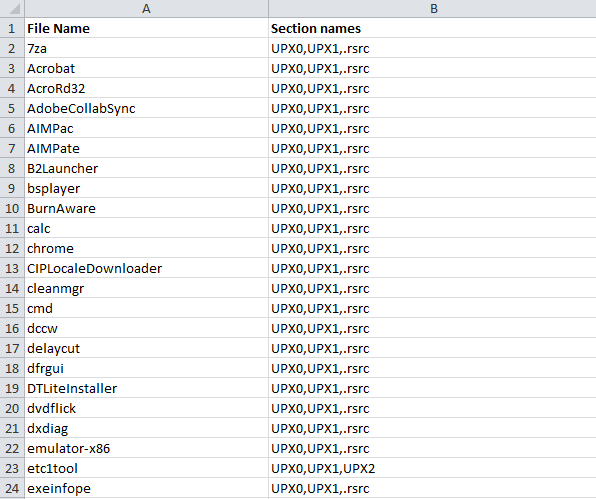Select the 'AIMPate' cell
Viewport: 596px width, 499px height.
tap(146, 148)
